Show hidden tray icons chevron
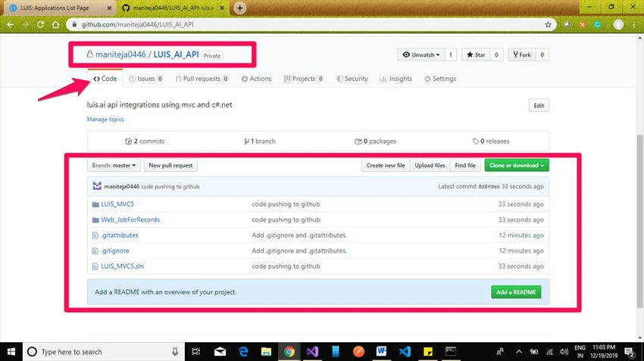 point(519,352)
